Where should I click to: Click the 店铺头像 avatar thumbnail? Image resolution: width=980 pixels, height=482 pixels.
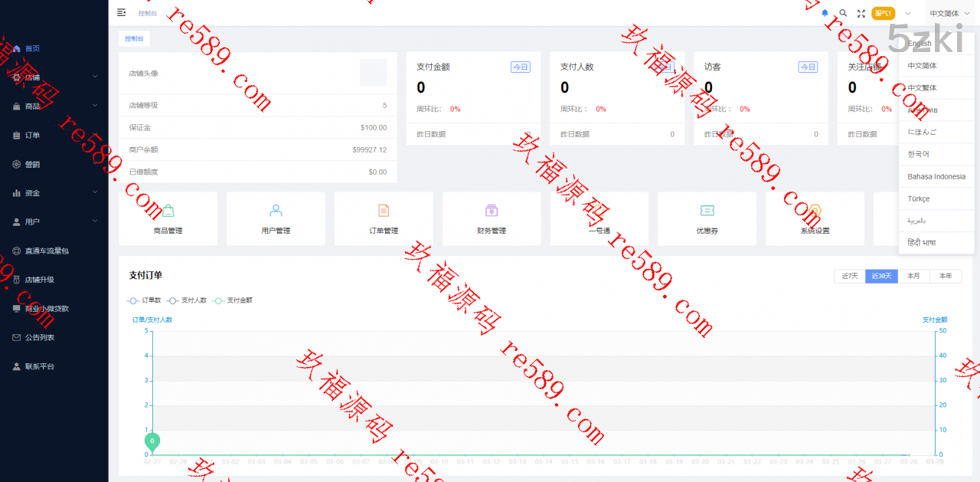pos(373,73)
